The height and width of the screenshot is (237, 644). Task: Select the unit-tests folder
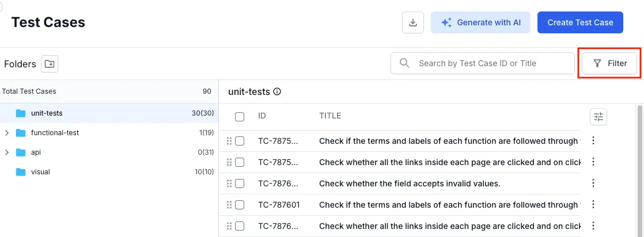[47, 113]
